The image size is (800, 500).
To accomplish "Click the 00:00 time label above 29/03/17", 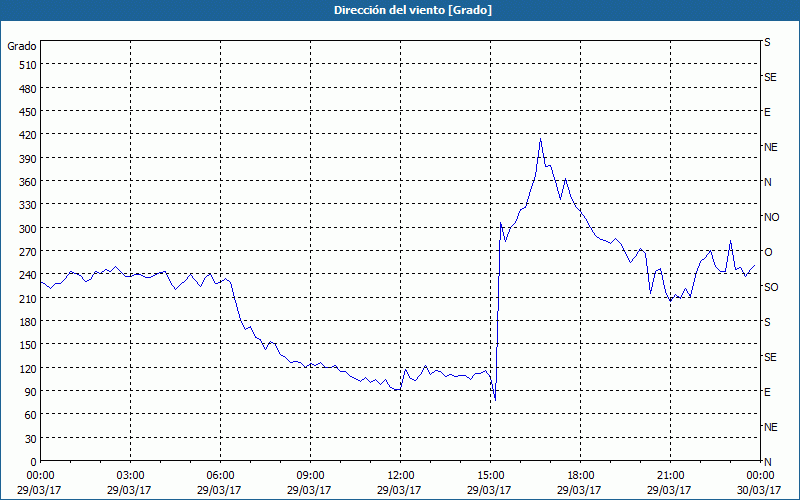I will (40, 476).
